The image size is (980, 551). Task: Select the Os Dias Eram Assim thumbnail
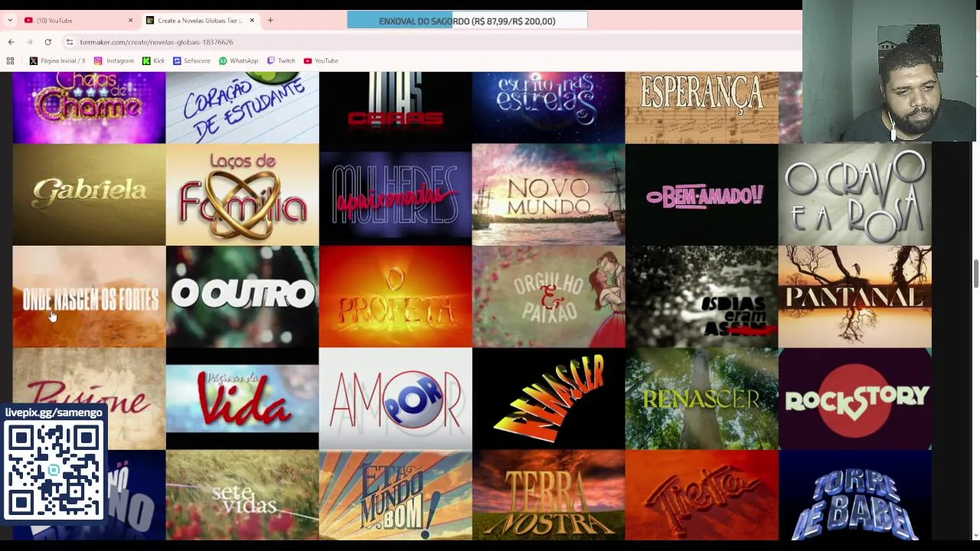point(701,297)
